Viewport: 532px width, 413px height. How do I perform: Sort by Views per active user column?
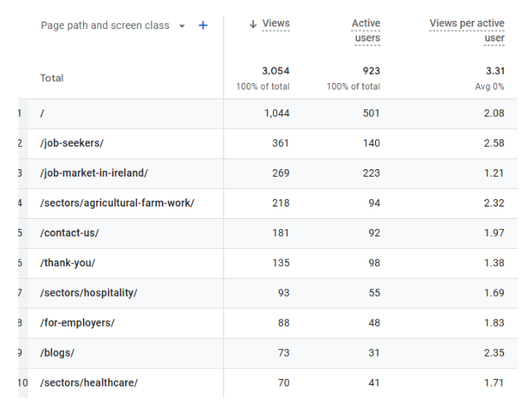(x=467, y=31)
